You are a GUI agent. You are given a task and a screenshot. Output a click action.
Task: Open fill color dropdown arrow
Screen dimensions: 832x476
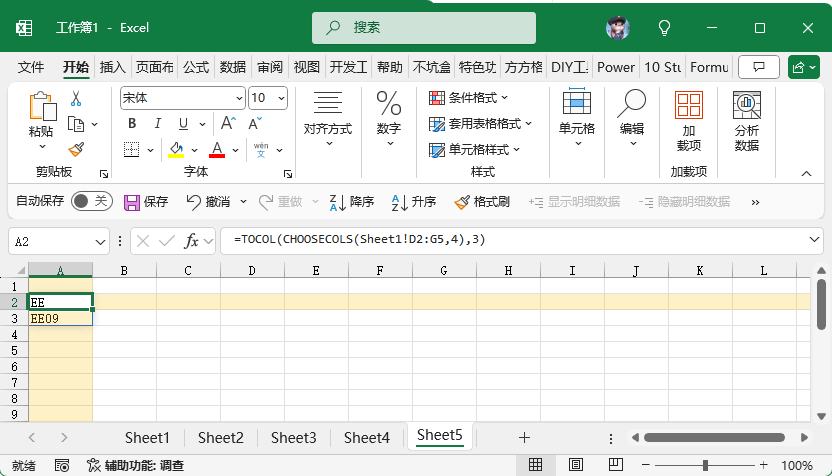194,150
